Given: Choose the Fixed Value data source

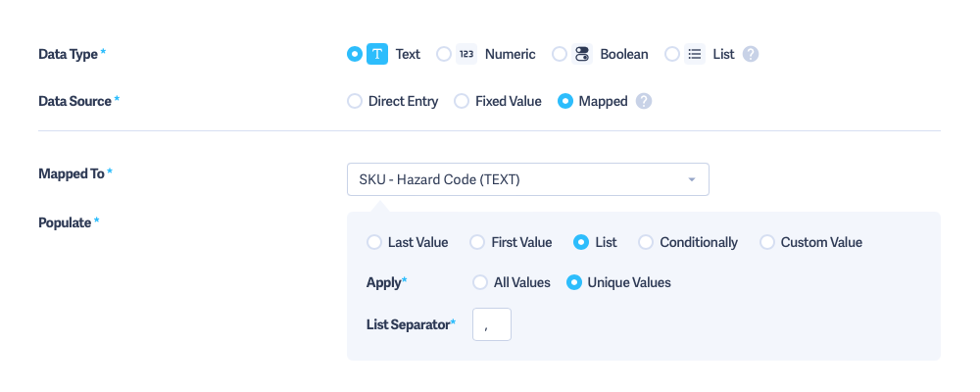Looking at the screenshot, I should click(462, 101).
